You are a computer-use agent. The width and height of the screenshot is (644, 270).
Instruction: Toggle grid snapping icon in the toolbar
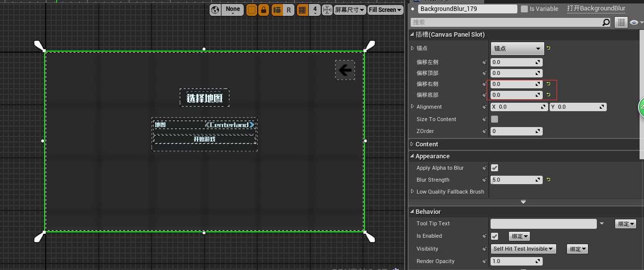(302, 10)
